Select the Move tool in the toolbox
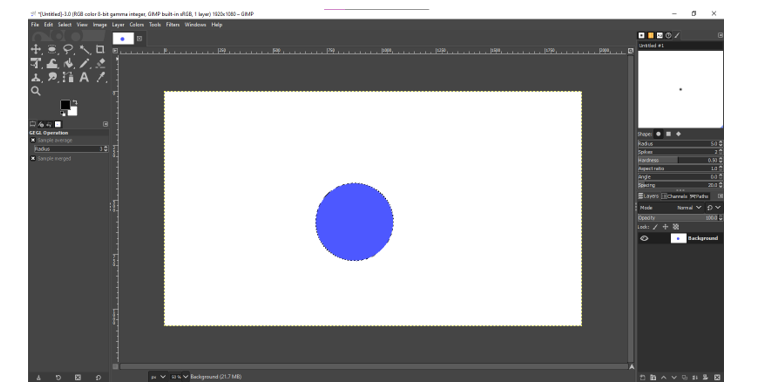Image resolution: width=758 pixels, height=391 pixels. click(x=36, y=49)
